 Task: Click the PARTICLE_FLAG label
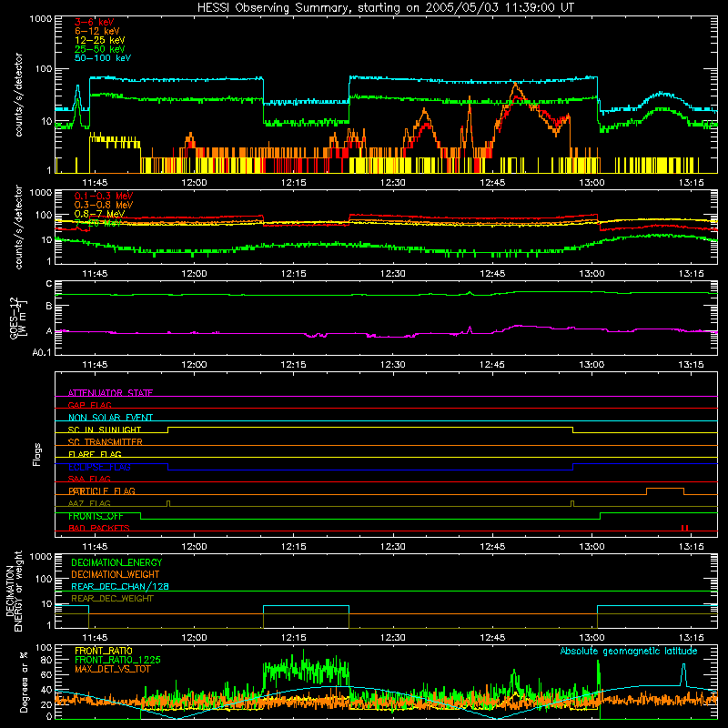click(102, 491)
